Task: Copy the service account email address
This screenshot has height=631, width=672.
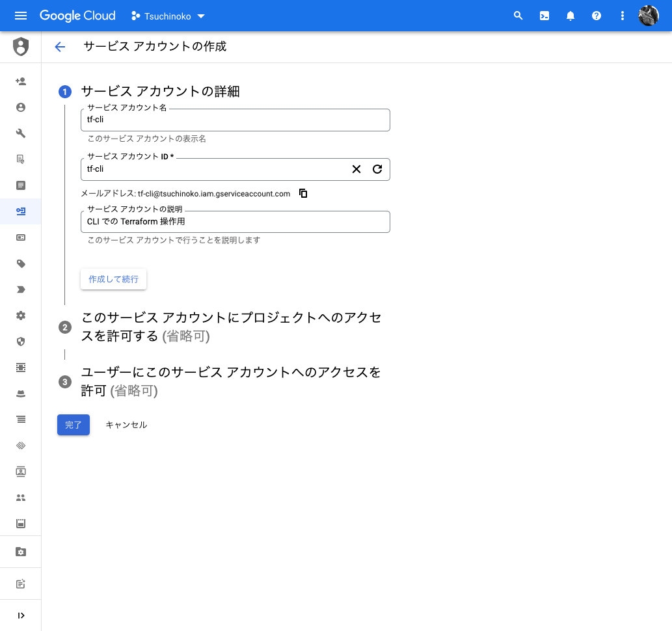Action: tap(303, 193)
